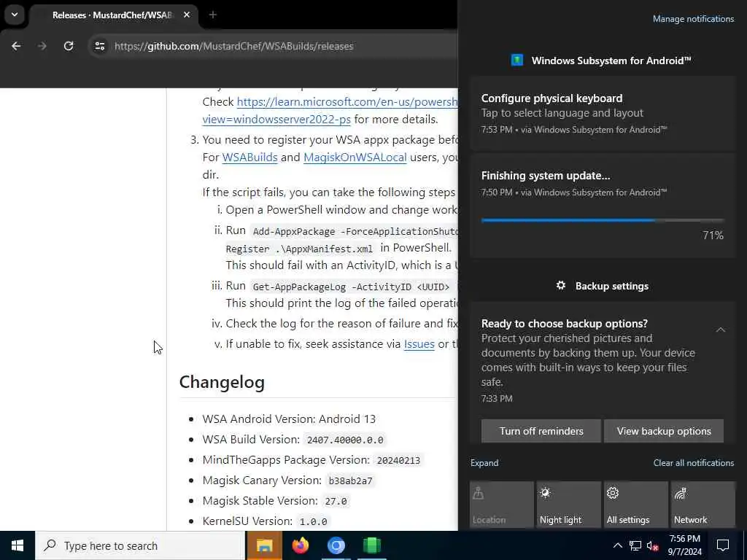Toggle Location quick action tile

pyautogui.click(x=502, y=505)
